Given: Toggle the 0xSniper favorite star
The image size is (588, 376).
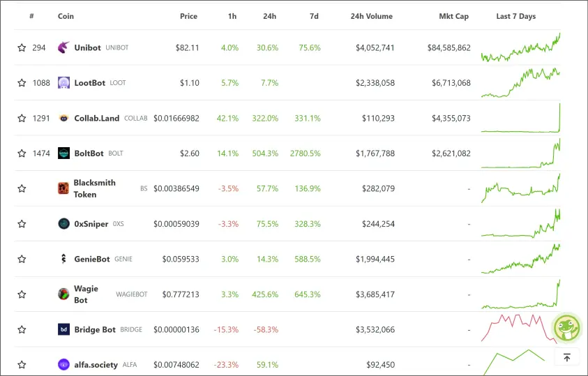Looking at the screenshot, I should [22, 224].
